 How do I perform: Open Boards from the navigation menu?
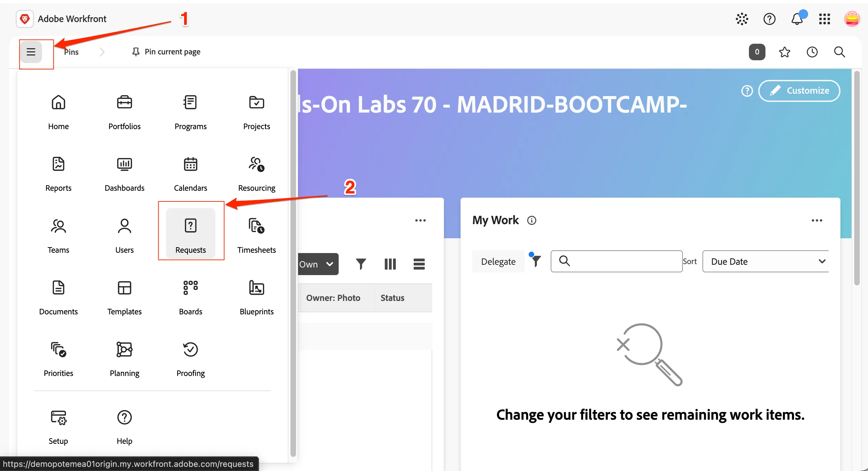190,297
